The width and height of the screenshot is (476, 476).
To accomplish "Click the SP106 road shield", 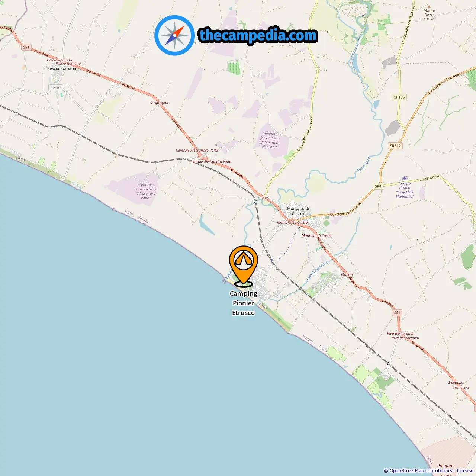I will point(399,97).
